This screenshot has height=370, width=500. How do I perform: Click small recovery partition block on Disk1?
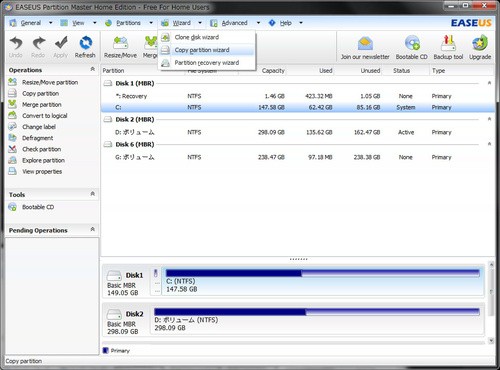[x=155, y=281]
